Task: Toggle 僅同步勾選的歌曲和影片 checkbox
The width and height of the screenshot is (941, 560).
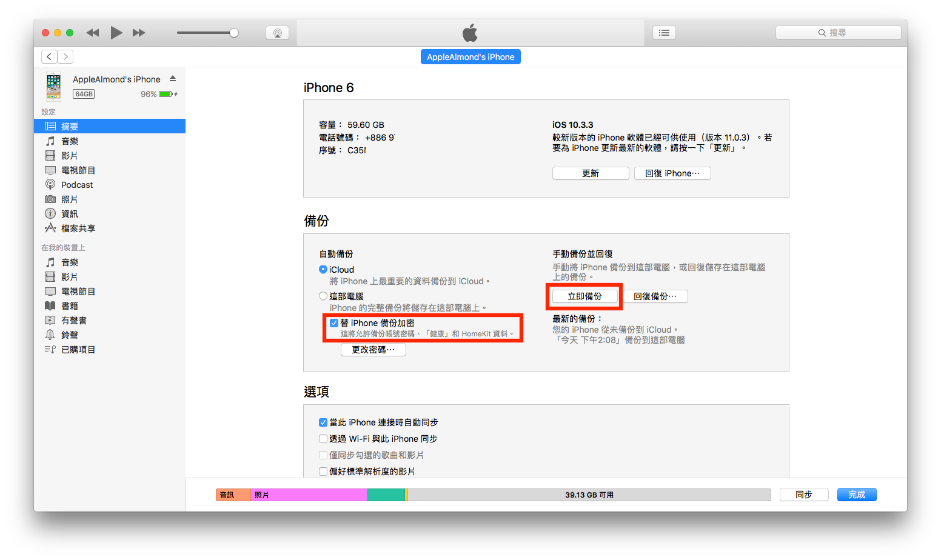Action: 323,455
